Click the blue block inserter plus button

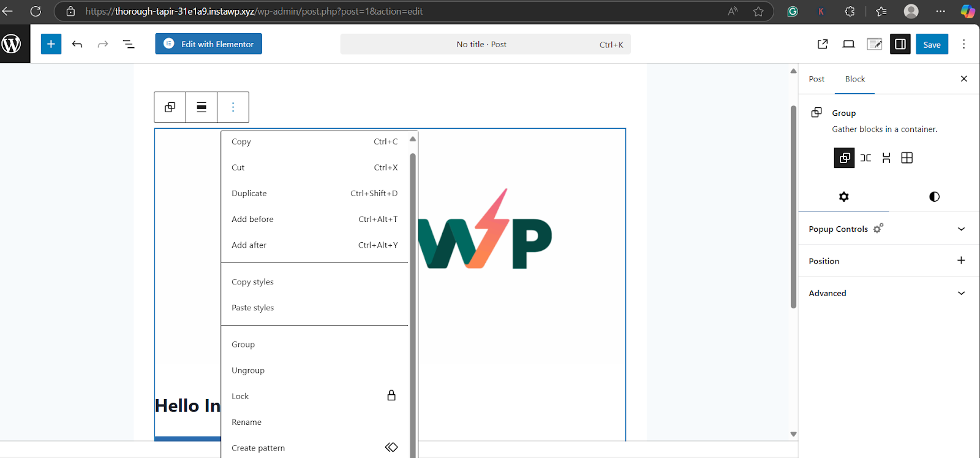click(x=51, y=44)
